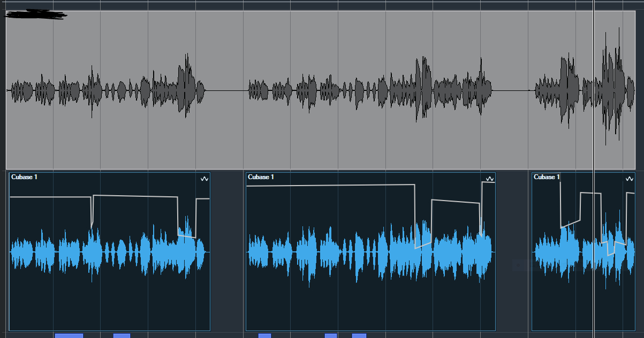Click the white playhead cursor line

[x=594, y=134]
